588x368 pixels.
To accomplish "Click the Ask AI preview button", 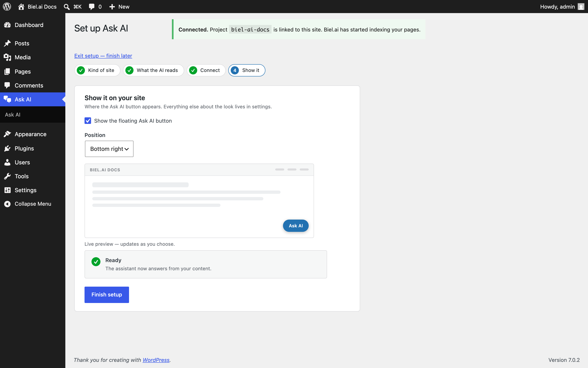I will tap(296, 226).
